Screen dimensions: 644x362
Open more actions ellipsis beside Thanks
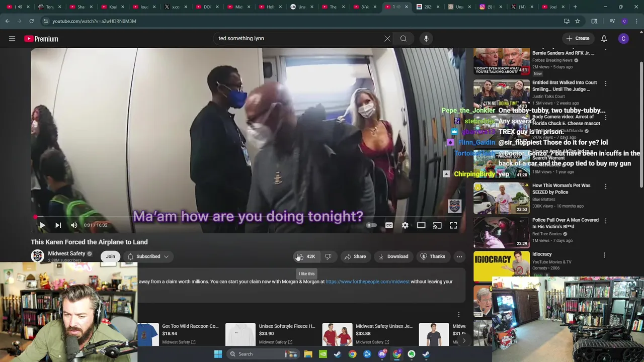(x=459, y=256)
